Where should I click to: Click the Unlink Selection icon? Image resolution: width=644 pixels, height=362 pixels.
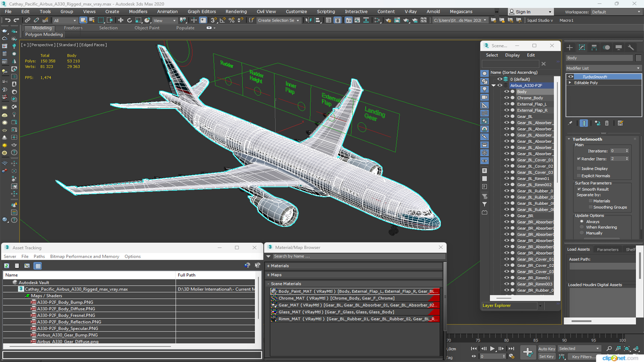pos(36,20)
